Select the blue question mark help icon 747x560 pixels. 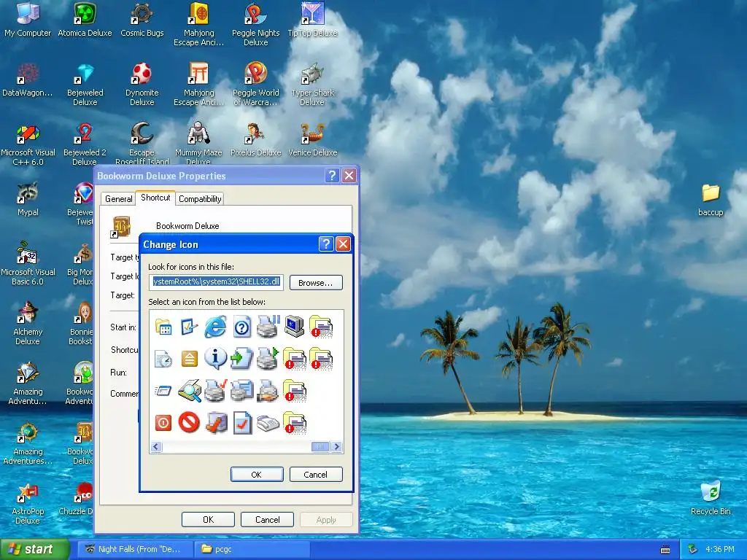pyautogui.click(x=242, y=327)
